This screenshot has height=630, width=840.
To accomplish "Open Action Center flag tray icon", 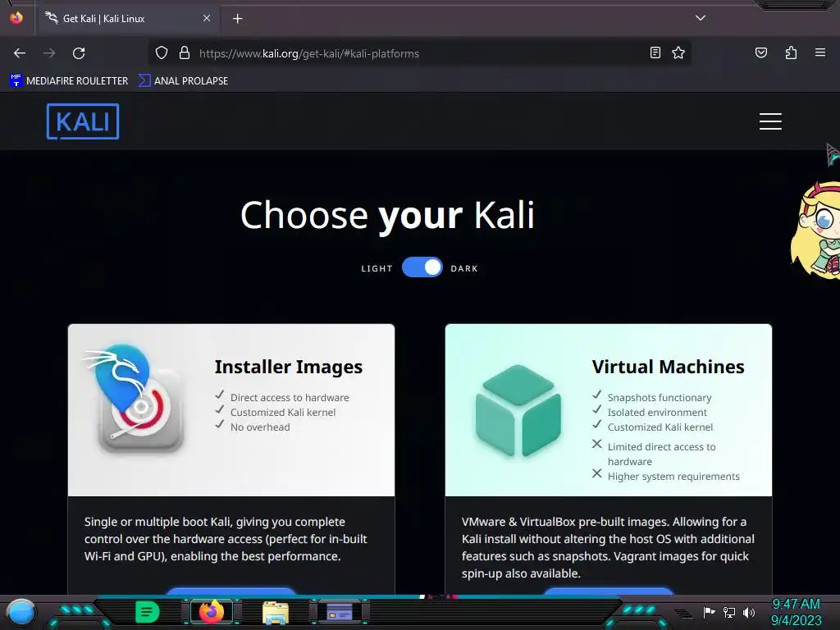I will [x=710, y=612].
